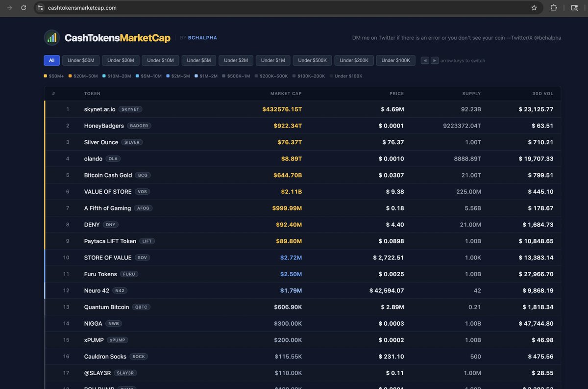This screenshot has height=389, width=588.
Task: Click the forward navigation arrow
Action: (x=8, y=7)
